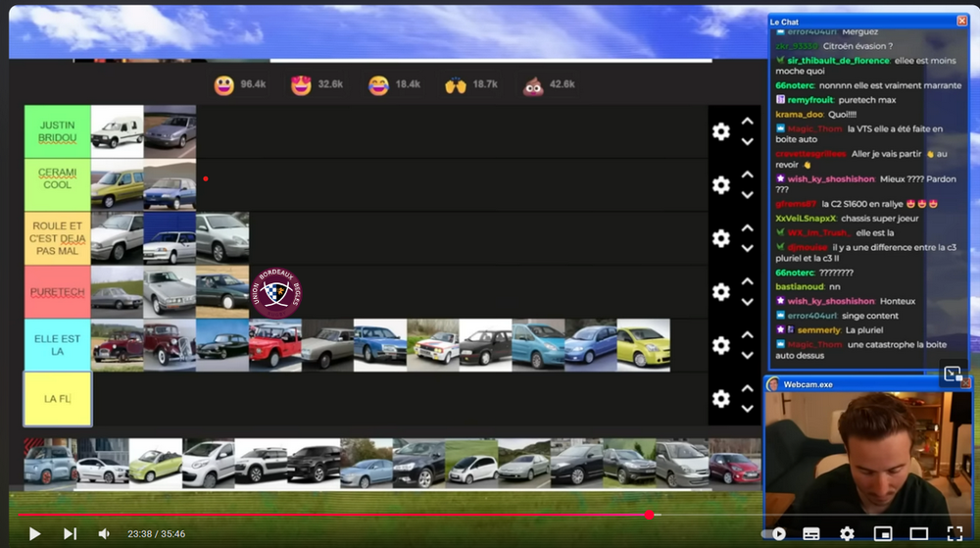Select white van in JUSTIN BRIDOU row
The height and width of the screenshot is (548, 980).
pos(118,131)
